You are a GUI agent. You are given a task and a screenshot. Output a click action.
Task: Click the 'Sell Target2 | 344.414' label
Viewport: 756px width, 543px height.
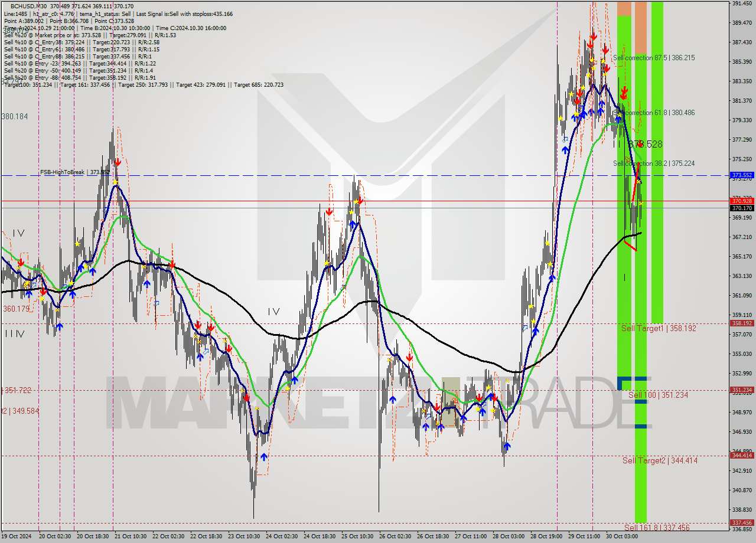660,460
